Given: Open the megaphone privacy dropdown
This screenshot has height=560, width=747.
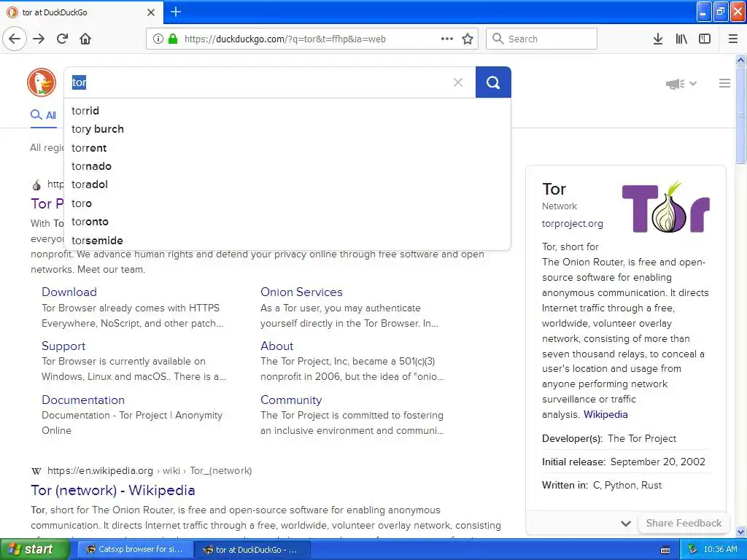Looking at the screenshot, I should (681, 84).
